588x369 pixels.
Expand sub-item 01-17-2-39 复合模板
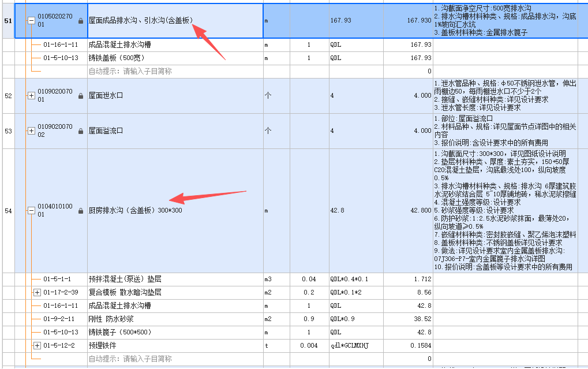37,292
